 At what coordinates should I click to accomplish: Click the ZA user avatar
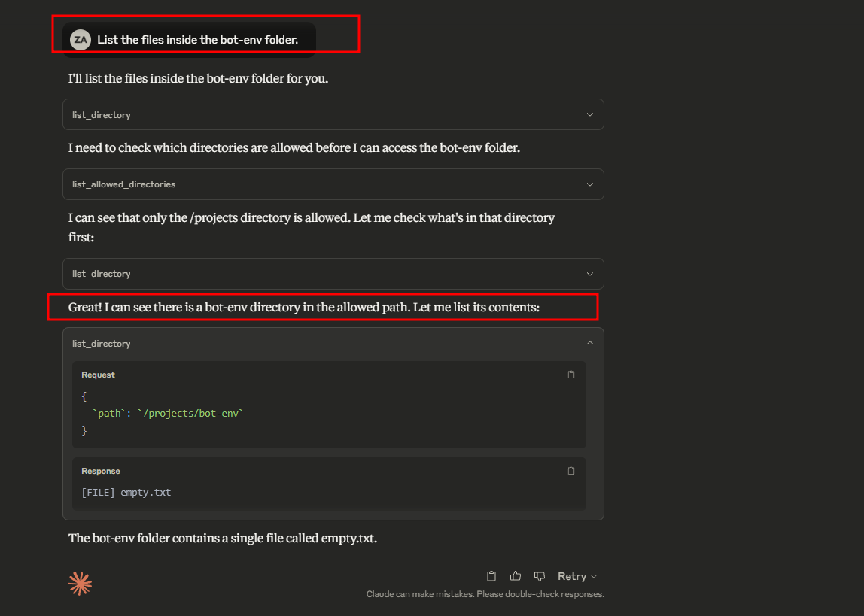(81, 39)
